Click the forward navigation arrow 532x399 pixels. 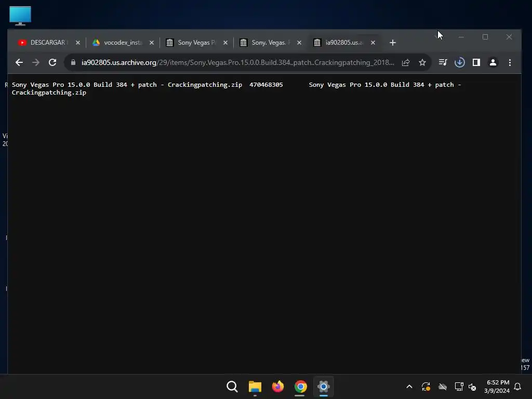click(36, 62)
